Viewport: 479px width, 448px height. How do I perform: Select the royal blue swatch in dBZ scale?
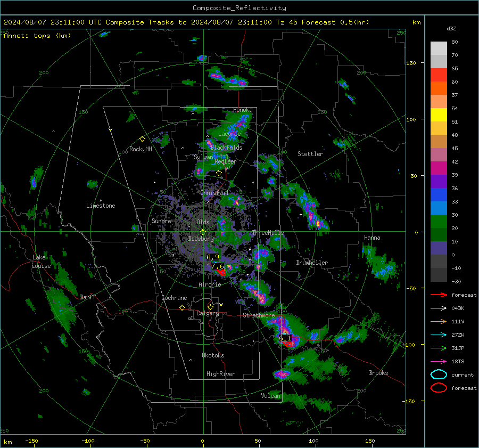pyautogui.click(x=439, y=195)
